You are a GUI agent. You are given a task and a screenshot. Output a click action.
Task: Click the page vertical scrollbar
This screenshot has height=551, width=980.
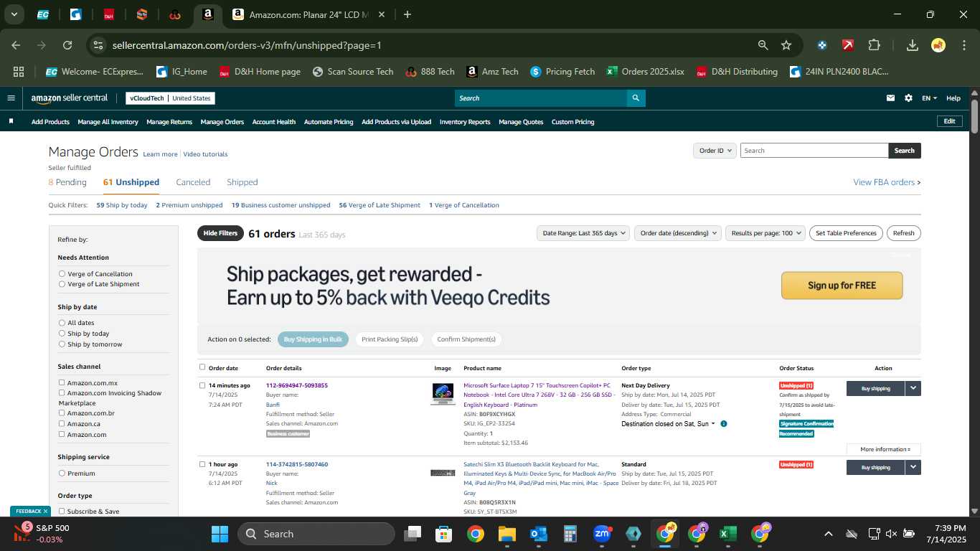[974, 115]
